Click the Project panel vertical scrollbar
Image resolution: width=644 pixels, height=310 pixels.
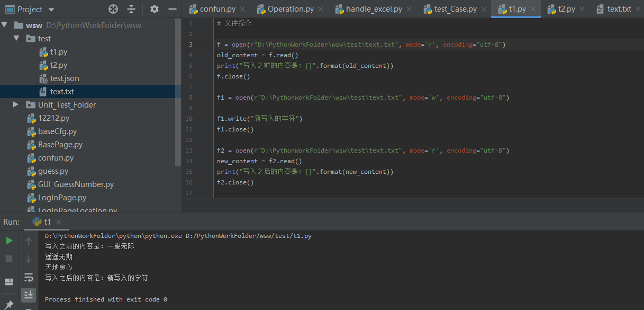178,93
